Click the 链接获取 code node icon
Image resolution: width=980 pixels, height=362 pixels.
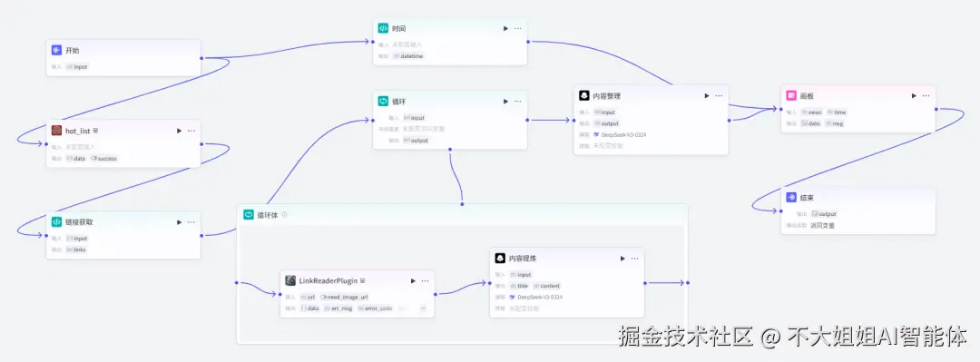[56, 222]
